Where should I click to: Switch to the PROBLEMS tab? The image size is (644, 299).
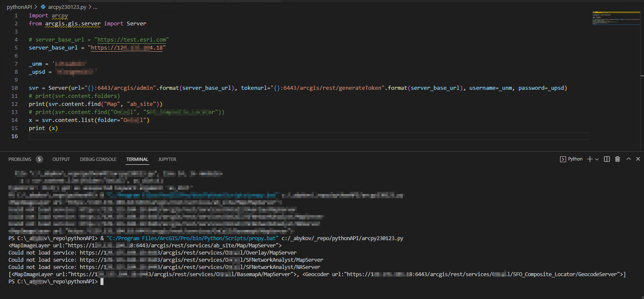point(20,159)
